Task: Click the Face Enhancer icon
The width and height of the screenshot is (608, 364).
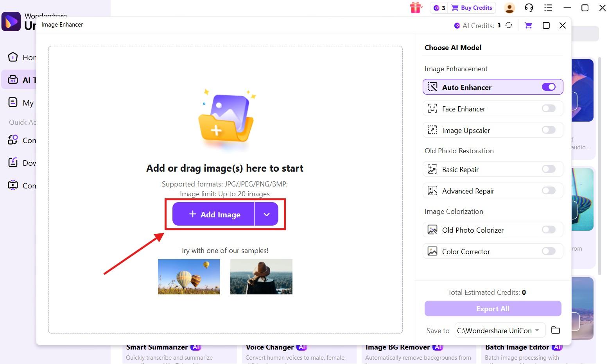Action: click(x=432, y=108)
